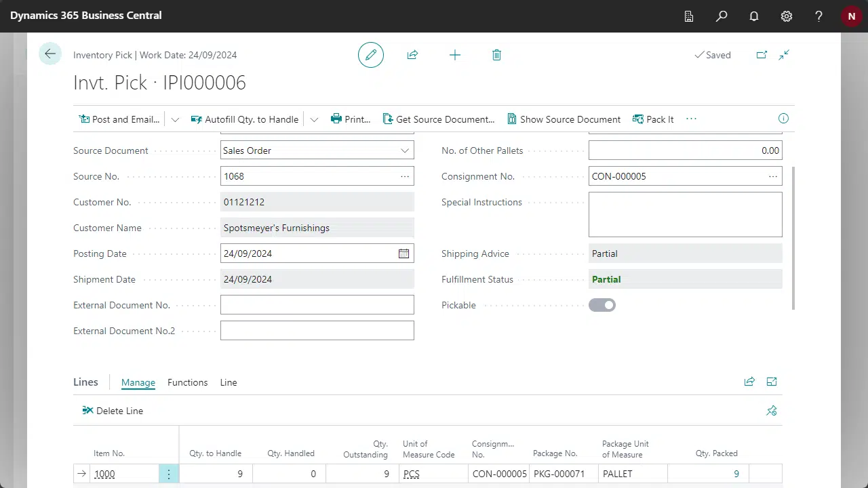Open the Source Document dropdown

pos(405,150)
